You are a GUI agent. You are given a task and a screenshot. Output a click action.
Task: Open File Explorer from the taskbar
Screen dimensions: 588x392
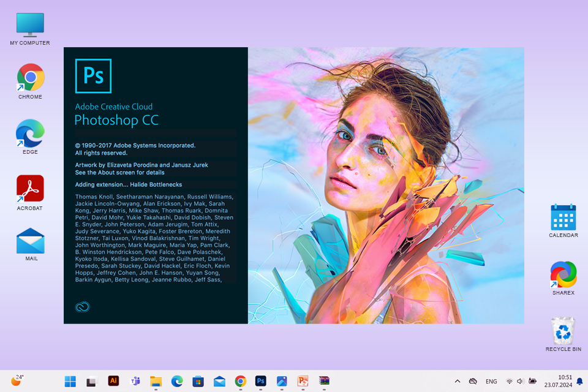pyautogui.click(x=156, y=381)
